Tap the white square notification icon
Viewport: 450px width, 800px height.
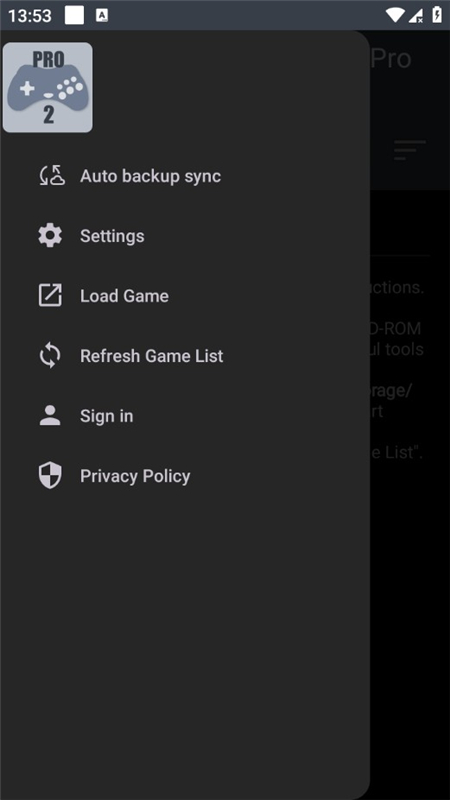tap(74, 15)
